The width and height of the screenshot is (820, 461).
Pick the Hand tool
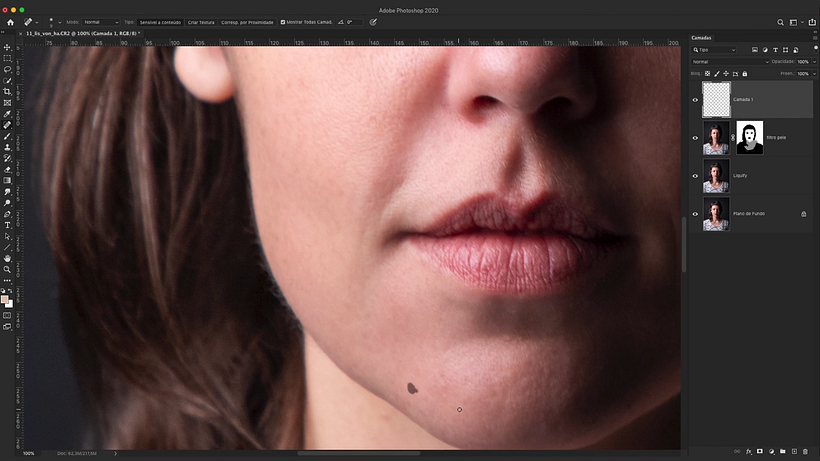coord(7,258)
